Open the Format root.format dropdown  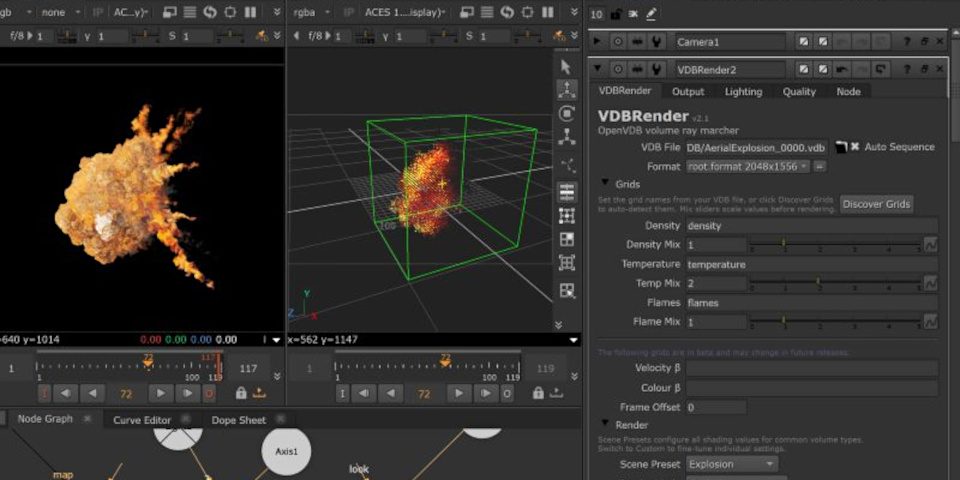coord(747,166)
